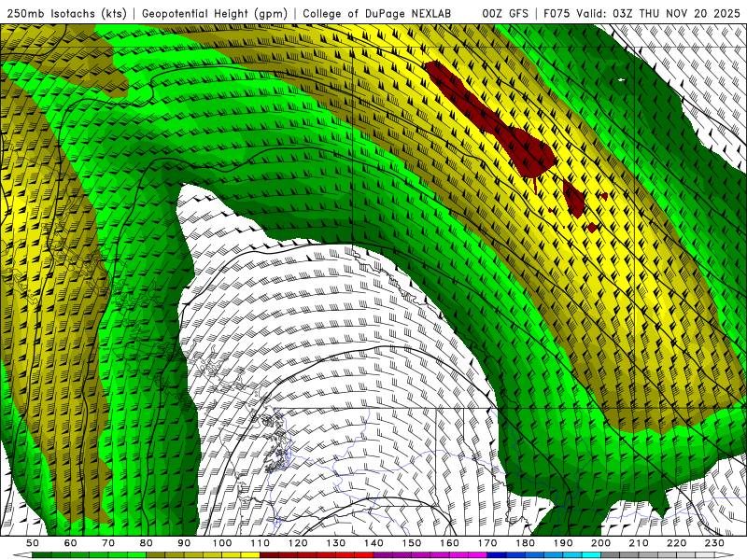The image size is (747, 560).
Task: Select the bright red swatch left of 140
Action: (x=364, y=555)
